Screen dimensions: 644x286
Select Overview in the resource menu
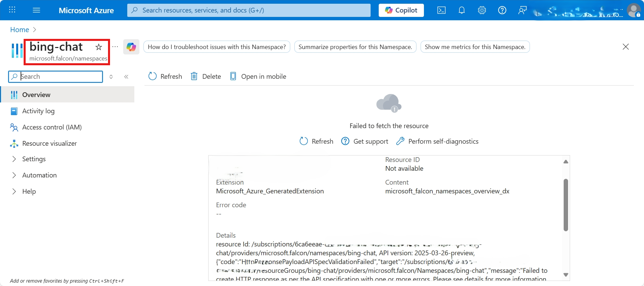click(x=68, y=95)
